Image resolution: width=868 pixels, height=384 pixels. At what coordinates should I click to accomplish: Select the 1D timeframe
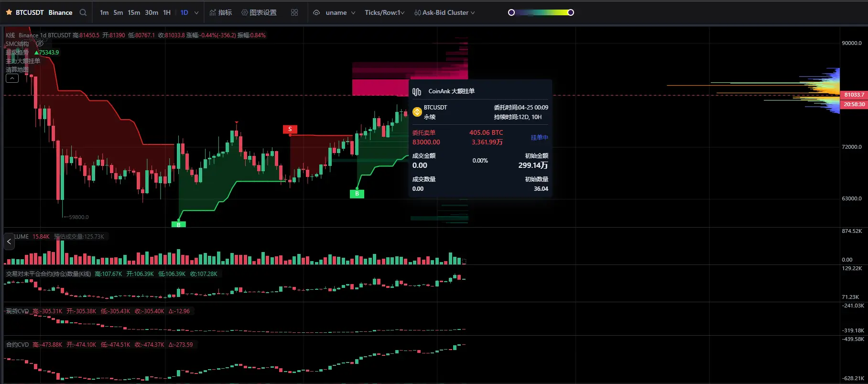click(x=184, y=12)
